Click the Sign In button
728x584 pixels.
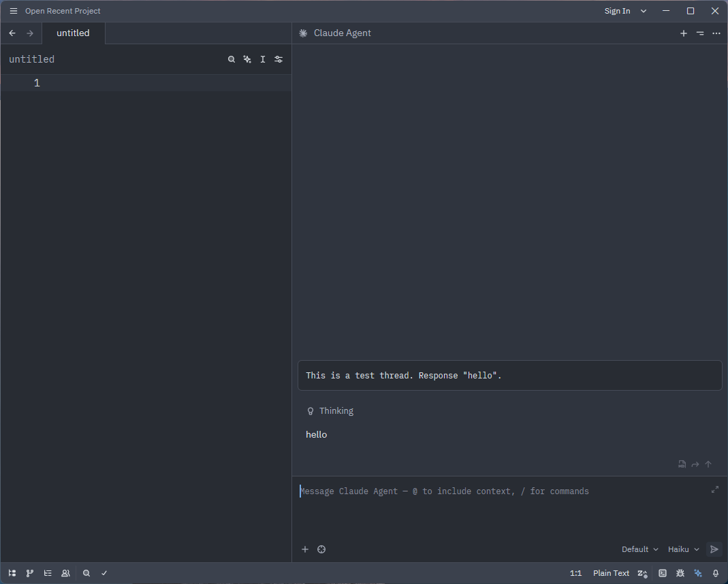point(617,11)
